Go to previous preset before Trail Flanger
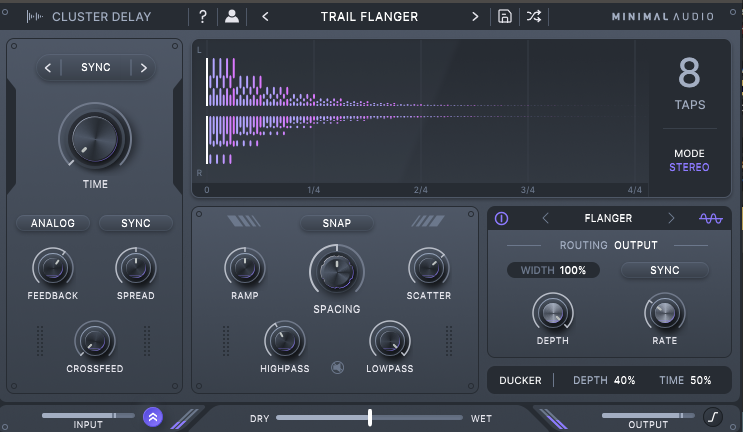This screenshot has height=432, width=743. point(265,16)
